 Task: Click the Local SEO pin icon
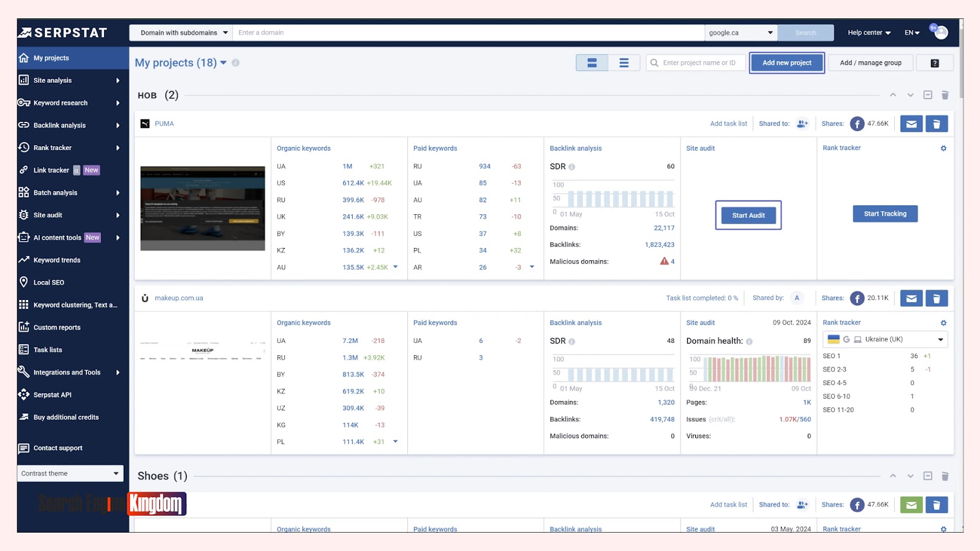24,282
